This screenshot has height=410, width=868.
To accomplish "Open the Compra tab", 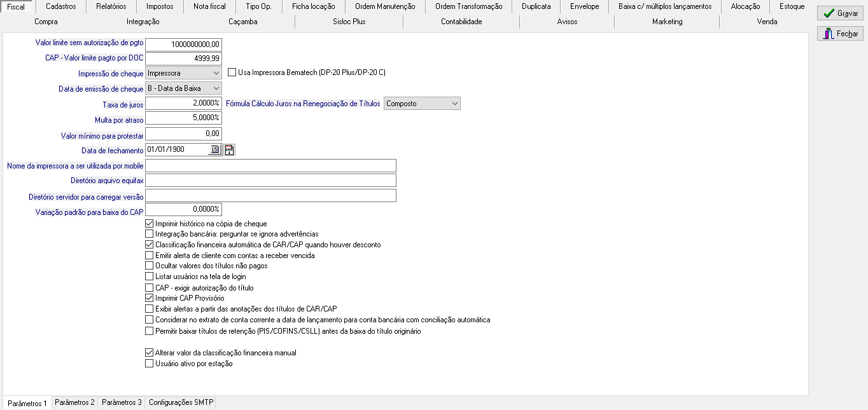I will point(46,22).
